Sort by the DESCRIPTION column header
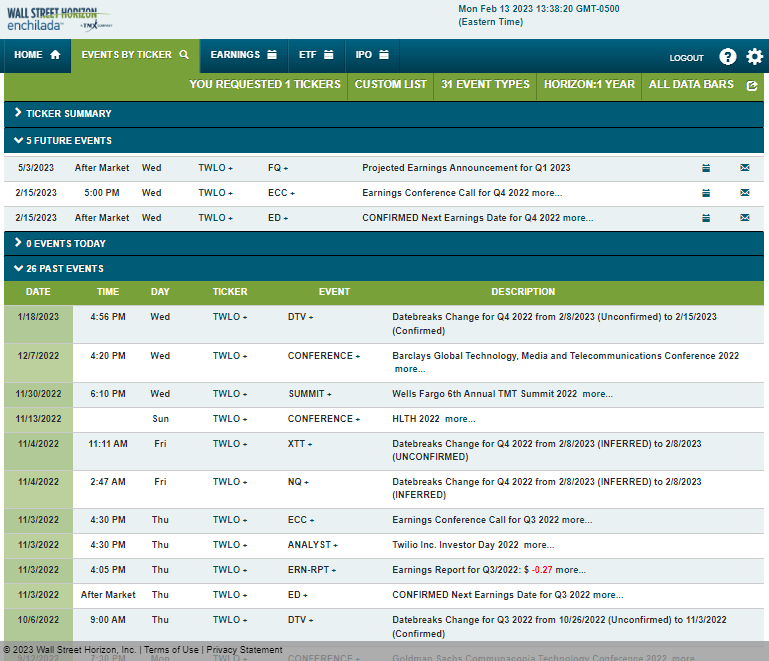Screen dimensions: 769x661 pos(523,292)
